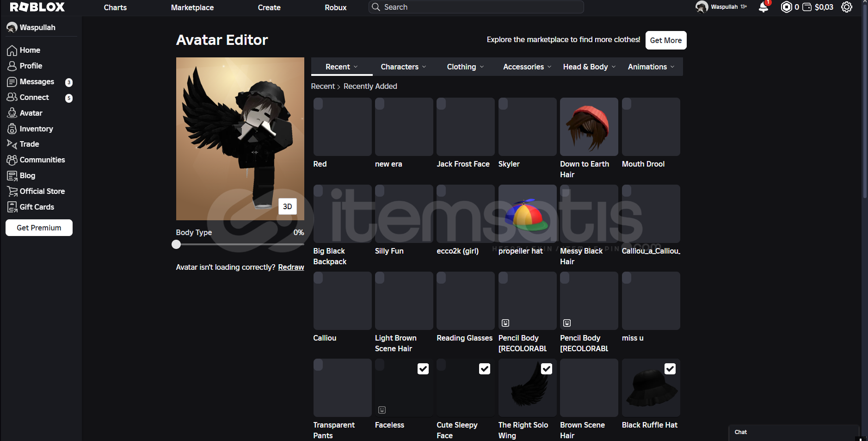Open Marketplace in top navigation
Viewport: 868px width, 441px height.
(x=192, y=7)
